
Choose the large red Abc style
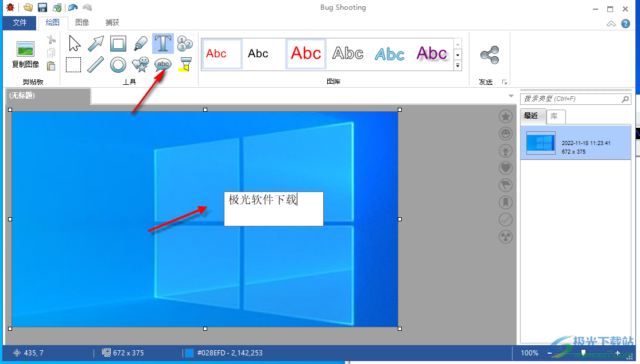click(306, 54)
